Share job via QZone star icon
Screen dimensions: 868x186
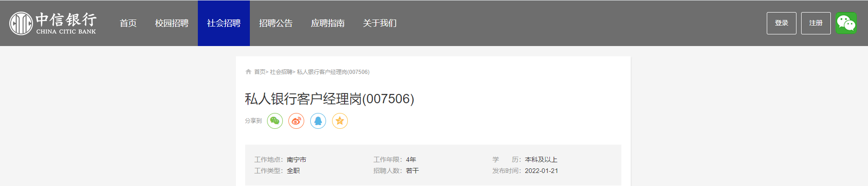[340, 121]
